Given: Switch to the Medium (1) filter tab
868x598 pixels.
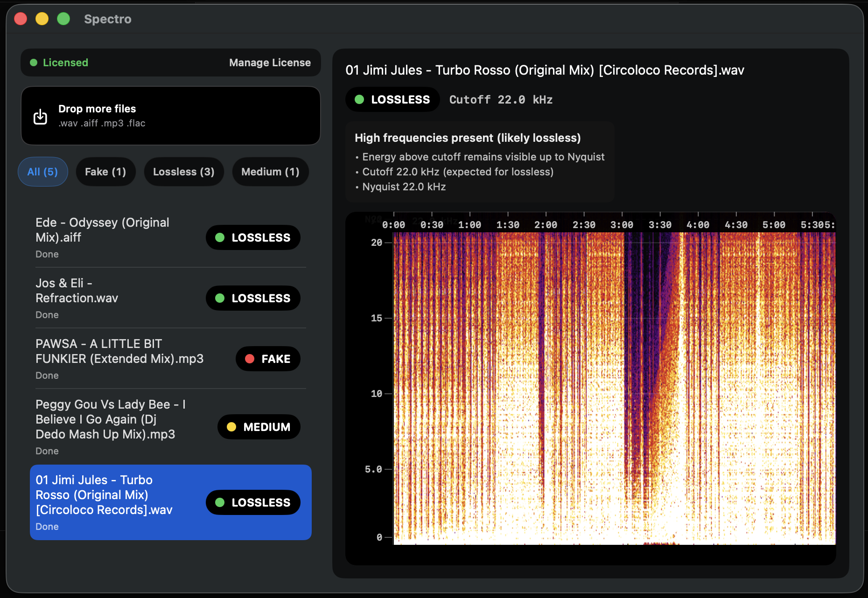Looking at the screenshot, I should [x=270, y=172].
